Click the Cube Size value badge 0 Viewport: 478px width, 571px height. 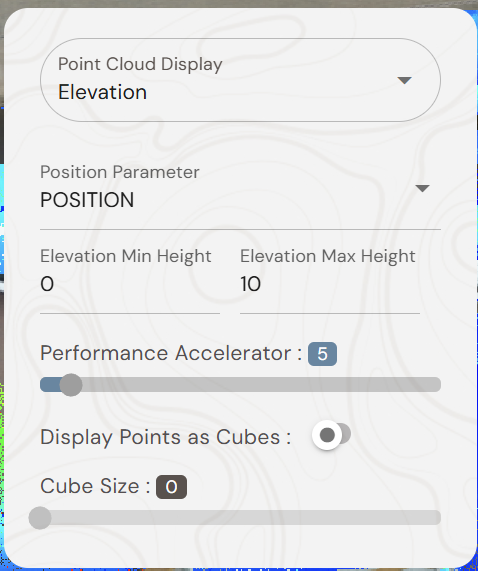tap(171, 487)
